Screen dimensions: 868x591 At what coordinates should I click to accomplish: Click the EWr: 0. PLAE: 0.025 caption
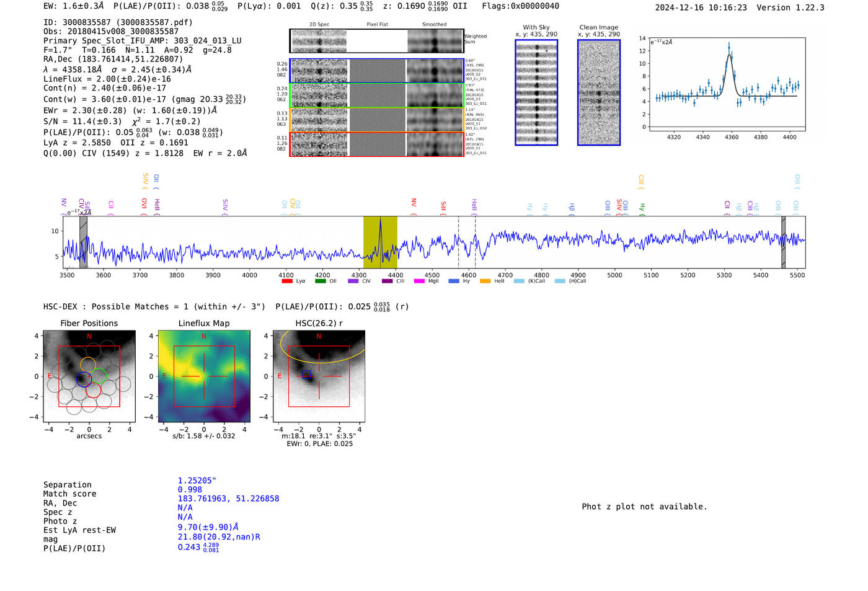(x=319, y=444)
